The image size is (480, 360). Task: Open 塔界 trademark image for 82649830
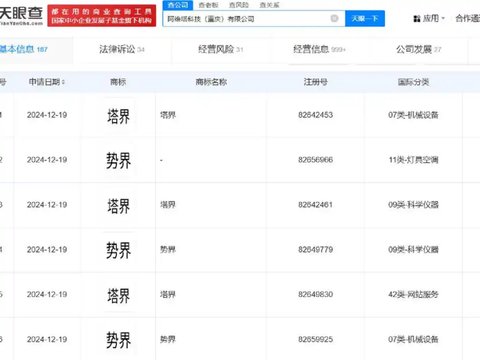click(x=118, y=295)
